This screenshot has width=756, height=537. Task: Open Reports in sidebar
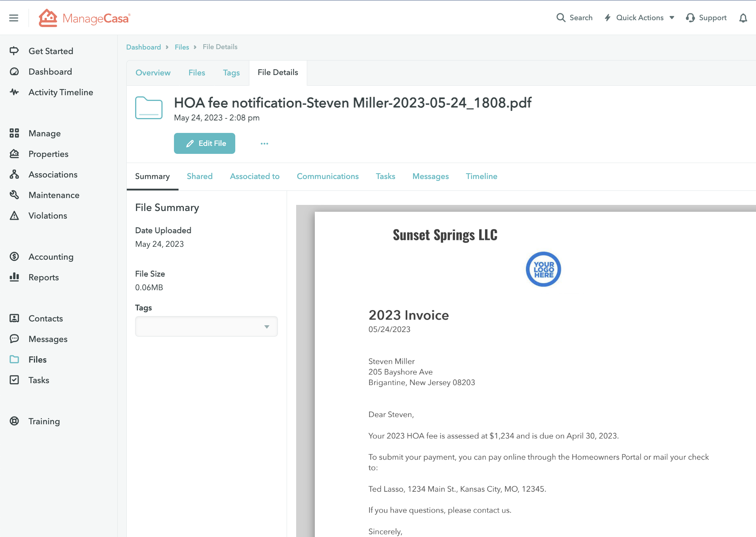pyautogui.click(x=43, y=277)
